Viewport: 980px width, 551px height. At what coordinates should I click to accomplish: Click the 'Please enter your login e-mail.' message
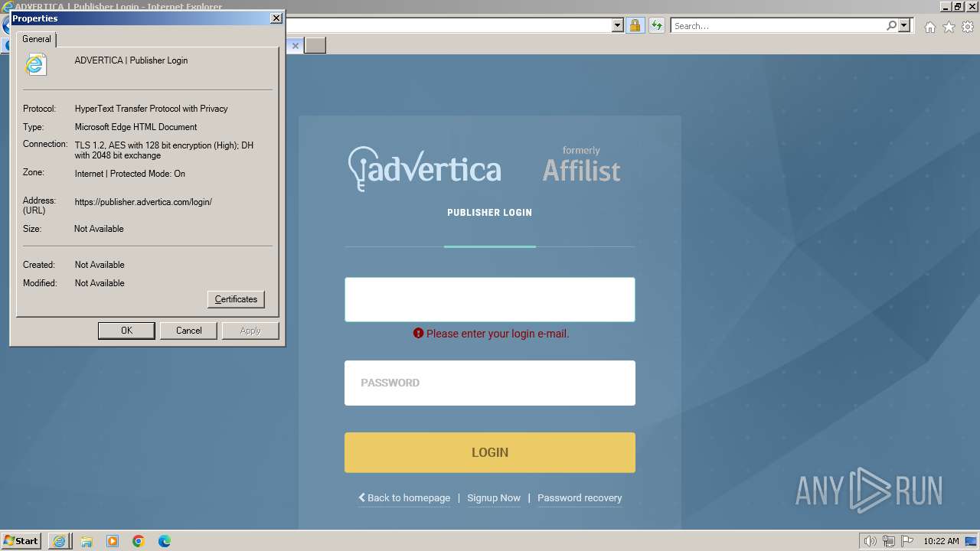[498, 334]
